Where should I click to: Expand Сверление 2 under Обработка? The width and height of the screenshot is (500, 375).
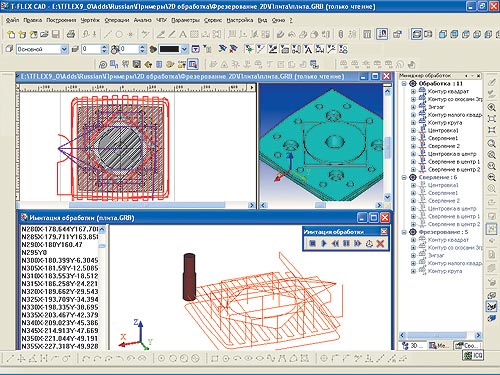[413, 146]
